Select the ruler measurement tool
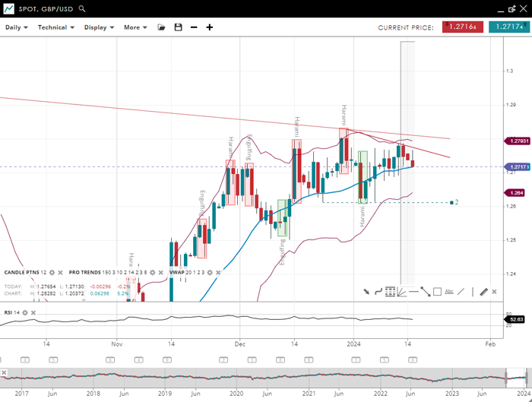 tap(483, 292)
